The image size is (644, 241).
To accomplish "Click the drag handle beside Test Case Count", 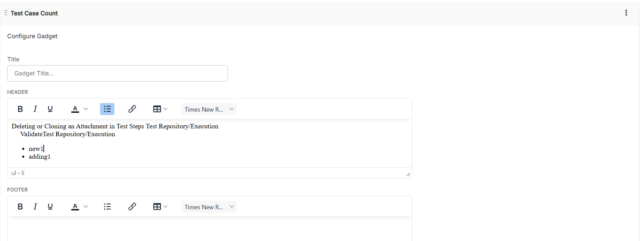I will coord(5,13).
